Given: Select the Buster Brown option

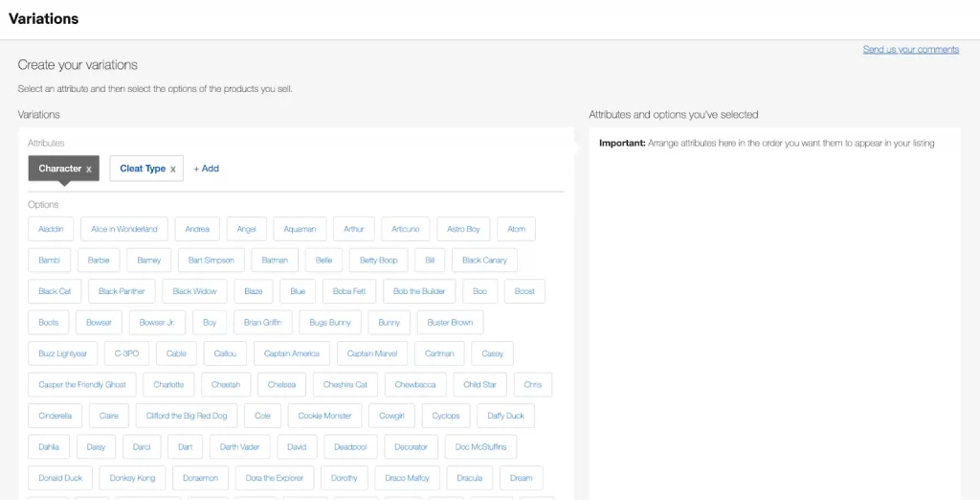Looking at the screenshot, I should 450,323.
